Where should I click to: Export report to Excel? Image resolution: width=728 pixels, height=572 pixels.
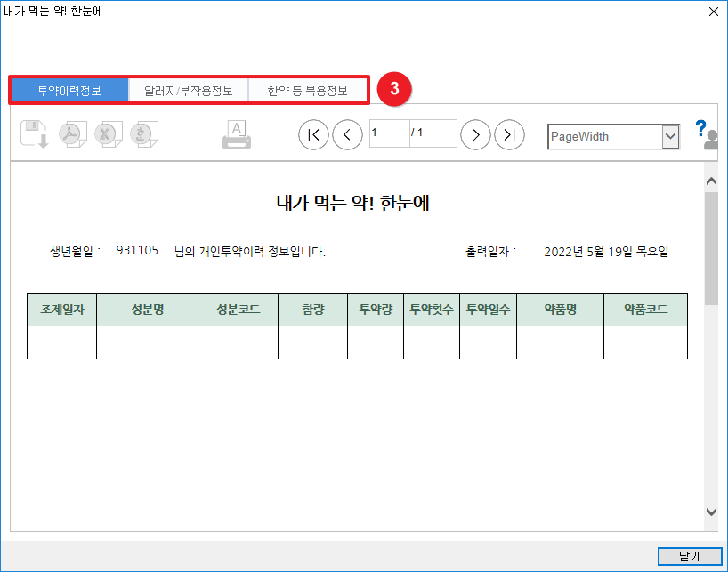[107, 135]
